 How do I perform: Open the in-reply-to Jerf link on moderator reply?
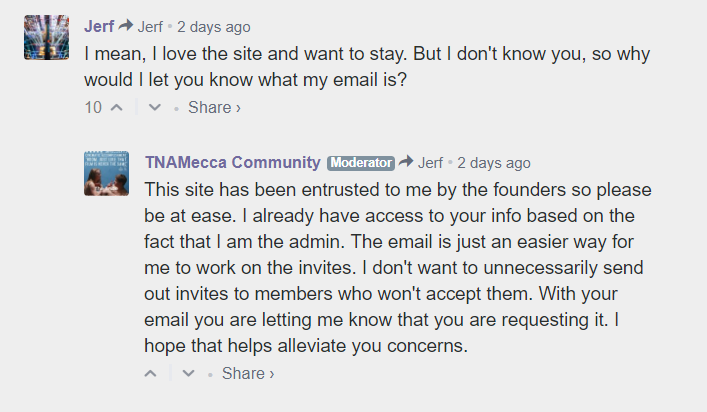[x=431, y=163]
